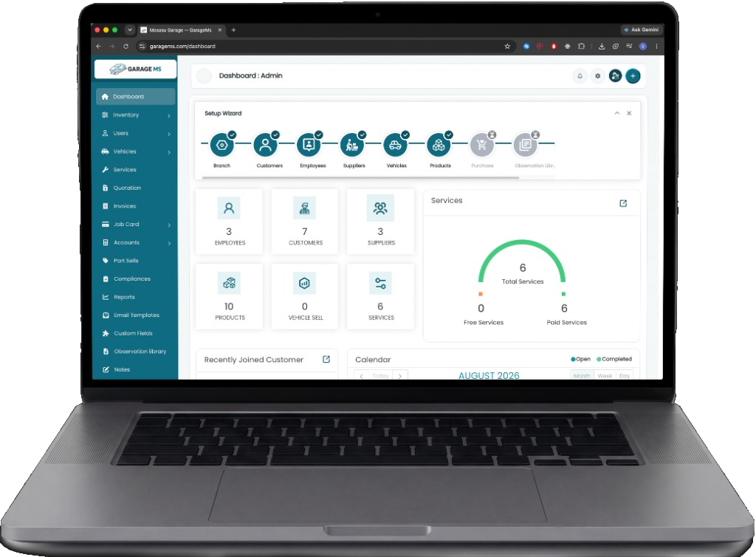Open the settings gear in header
The width and height of the screenshot is (756, 557).
[598, 75]
